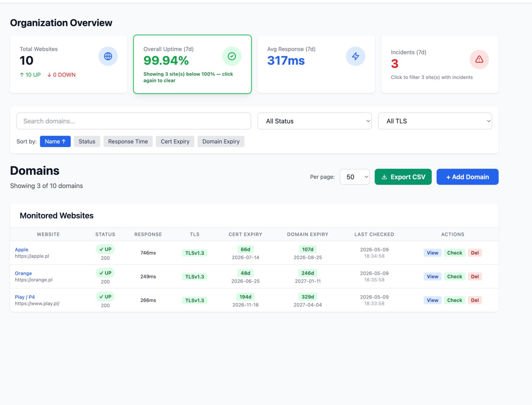Sort domains by Status

coord(87,141)
